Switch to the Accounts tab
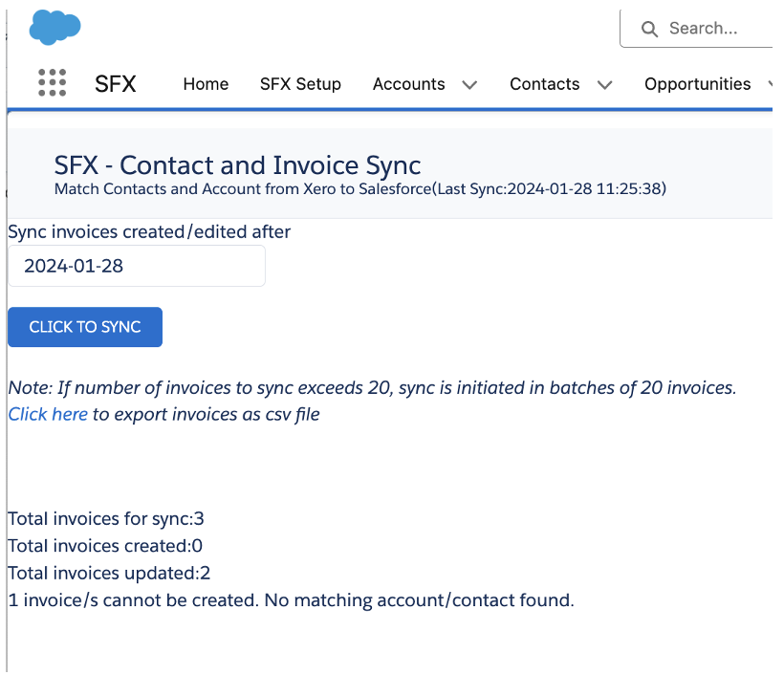The image size is (784, 675). click(x=408, y=84)
